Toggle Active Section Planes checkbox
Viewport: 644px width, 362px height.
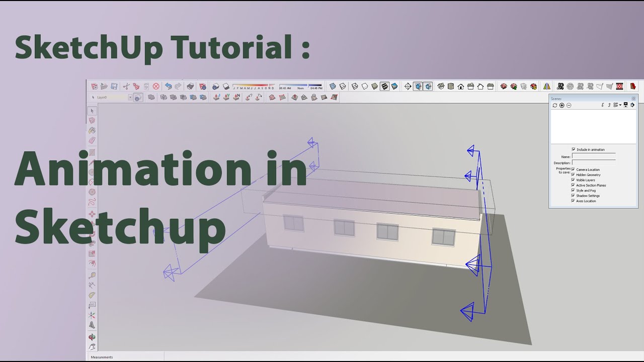click(x=573, y=185)
